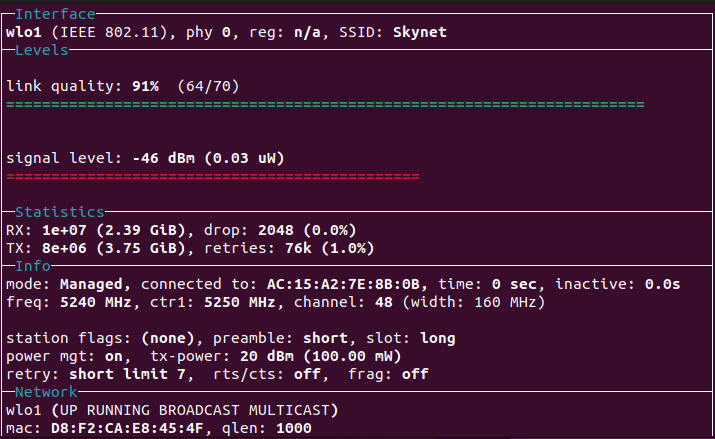Screen dimensions: 715x439
Task: Click the Interface section header
Action: point(56,14)
